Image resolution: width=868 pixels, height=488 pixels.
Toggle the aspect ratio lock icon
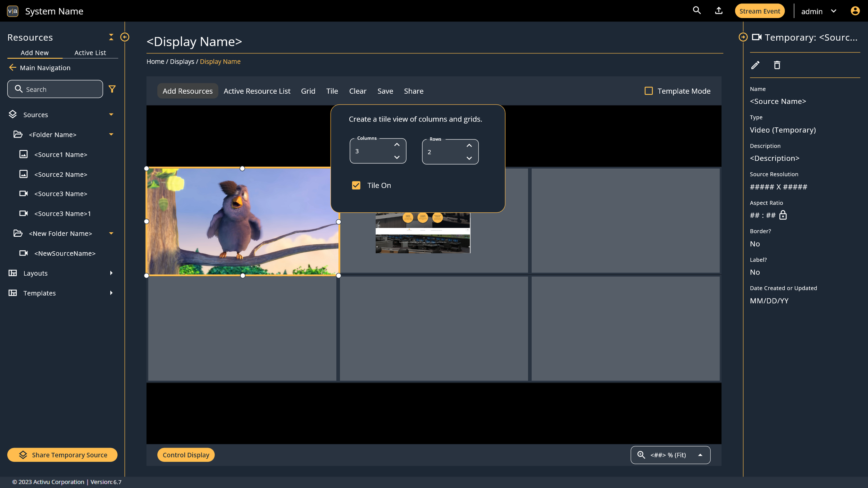pos(783,215)
